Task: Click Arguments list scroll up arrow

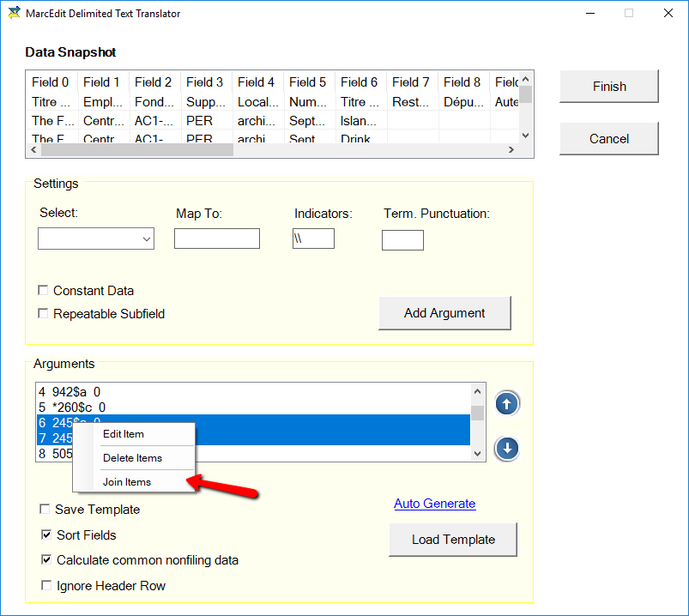Action: click(478, 391)
